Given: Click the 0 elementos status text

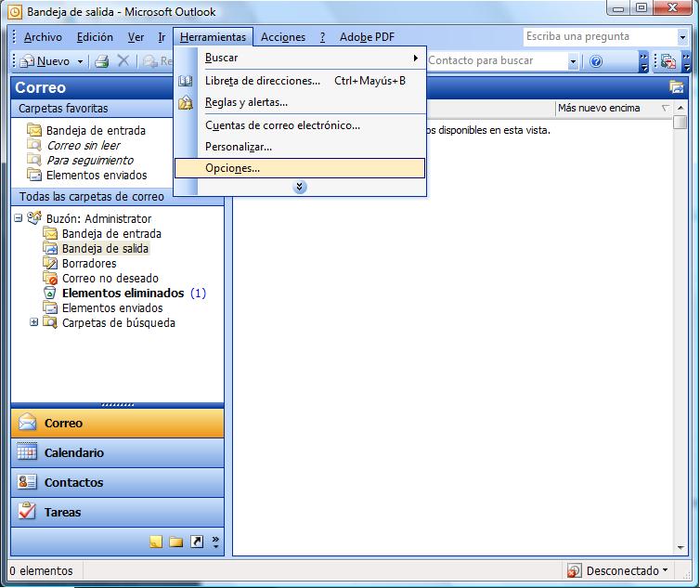Looking at the screenshot, I should tap(41, 570).
